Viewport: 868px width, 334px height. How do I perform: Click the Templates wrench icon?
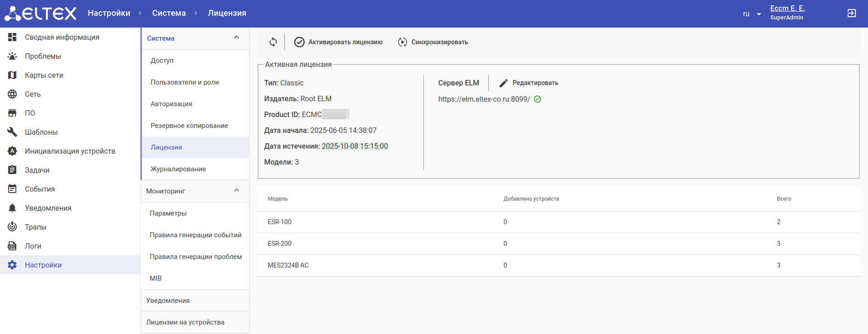pyautogui.click(x=12, y=132)
